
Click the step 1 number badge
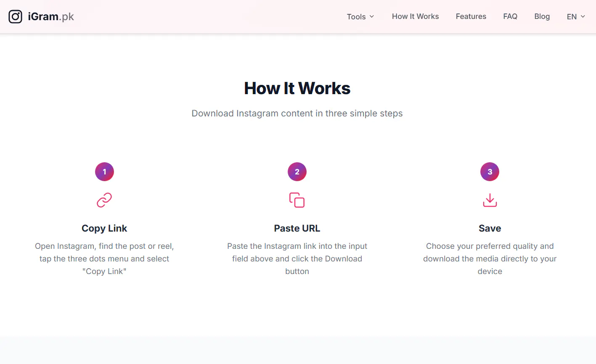click(104, 171)
